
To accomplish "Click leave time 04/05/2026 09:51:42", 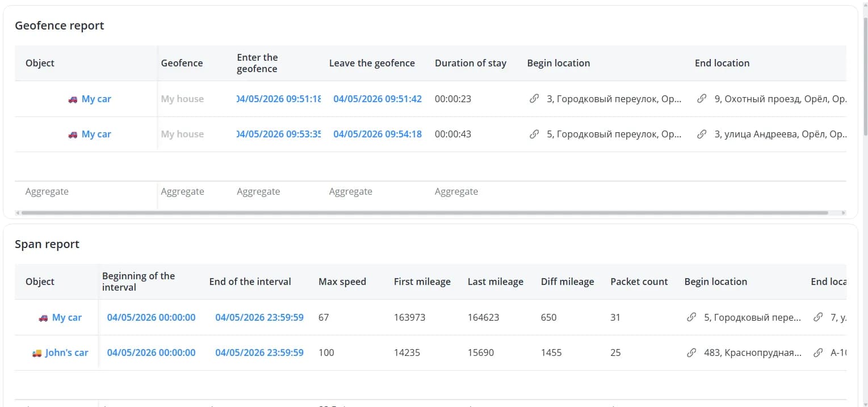I will pyautogui.click(x=378, y=99).
